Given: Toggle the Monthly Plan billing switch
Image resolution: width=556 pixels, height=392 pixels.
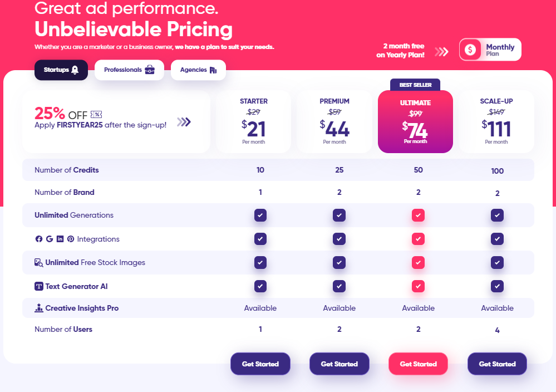Looking at the screenshot, I should (x=490, y=50).
